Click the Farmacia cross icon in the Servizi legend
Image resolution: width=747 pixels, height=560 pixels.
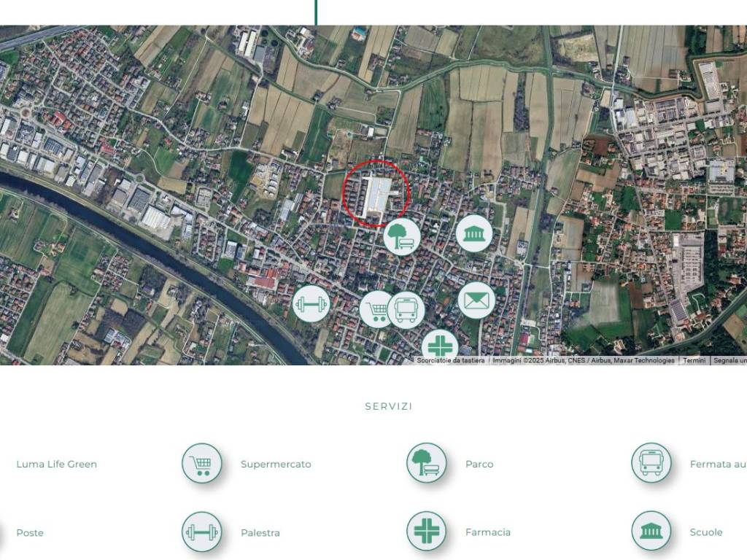click(426, 532)
